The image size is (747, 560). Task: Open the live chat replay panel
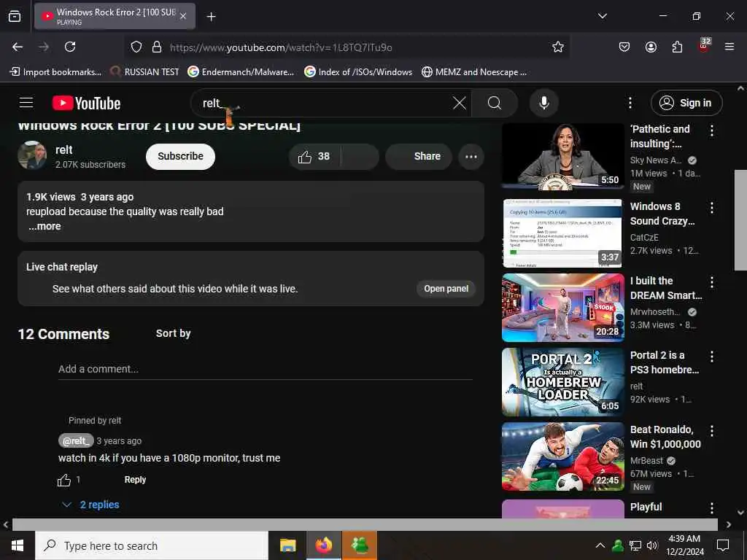click(x=446, y=289)
